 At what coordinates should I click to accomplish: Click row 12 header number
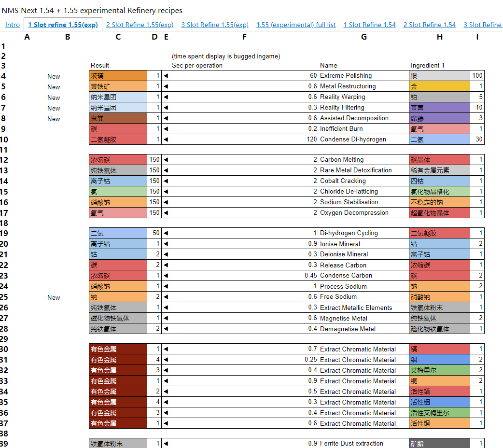[x=4, y=160]
